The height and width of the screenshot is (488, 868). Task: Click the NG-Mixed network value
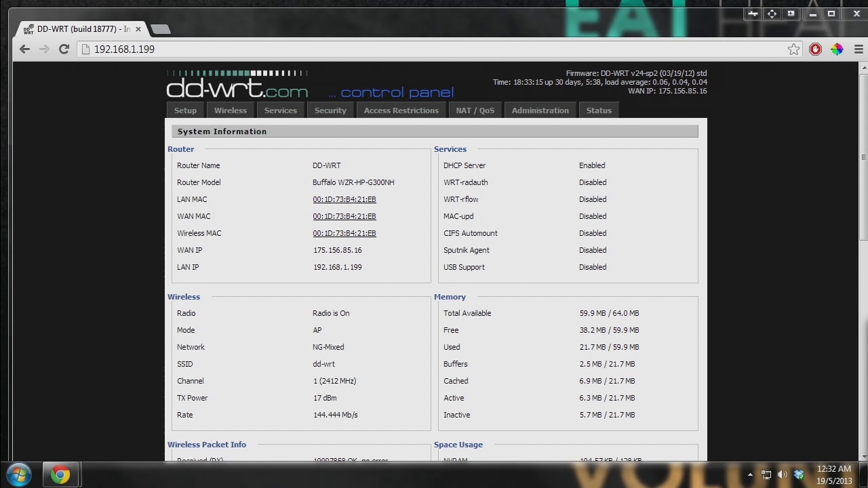click(x=328, y=347)
